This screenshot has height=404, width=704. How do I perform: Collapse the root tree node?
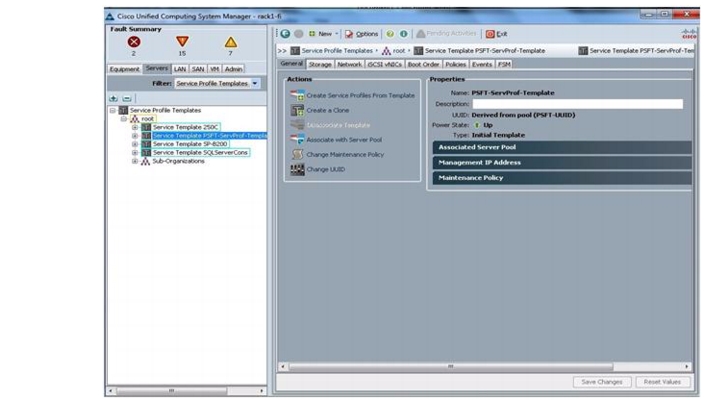pos(123,119)
